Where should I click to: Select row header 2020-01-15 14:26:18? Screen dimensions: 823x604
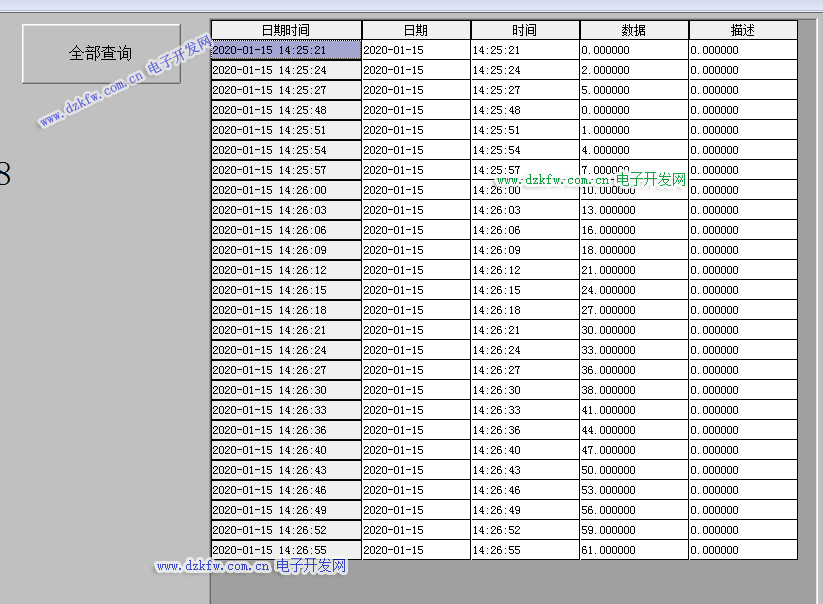(286, 310)
